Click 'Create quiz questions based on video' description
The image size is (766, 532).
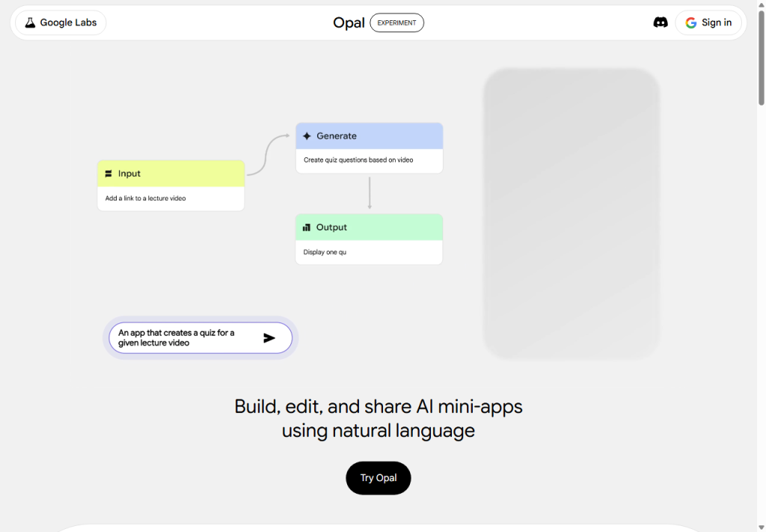pyautogui.click(x=358, y=160)
